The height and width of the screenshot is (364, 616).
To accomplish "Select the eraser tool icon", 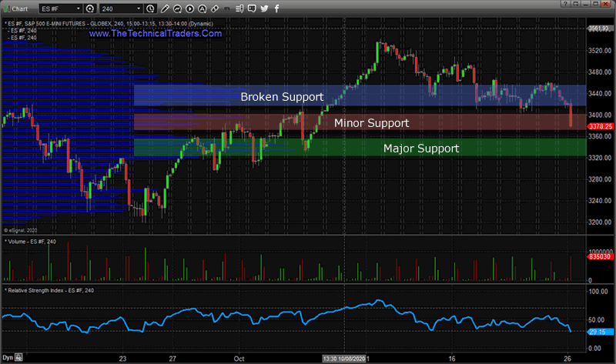I will pyautogui.click(x=215, y=8).
